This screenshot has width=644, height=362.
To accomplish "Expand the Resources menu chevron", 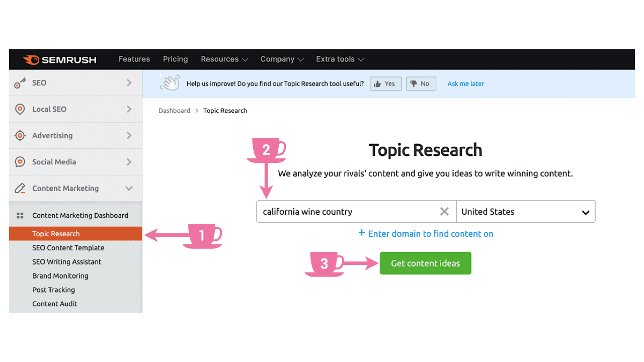I will [246, 59].
